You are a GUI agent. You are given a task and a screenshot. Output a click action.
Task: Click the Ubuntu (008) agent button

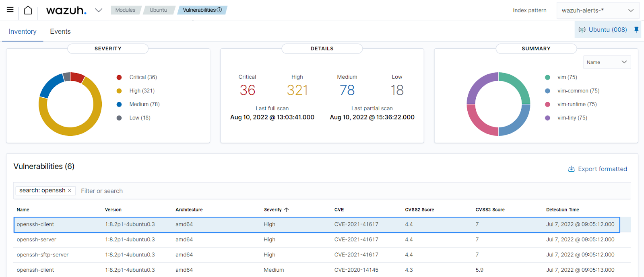(608, 30)
